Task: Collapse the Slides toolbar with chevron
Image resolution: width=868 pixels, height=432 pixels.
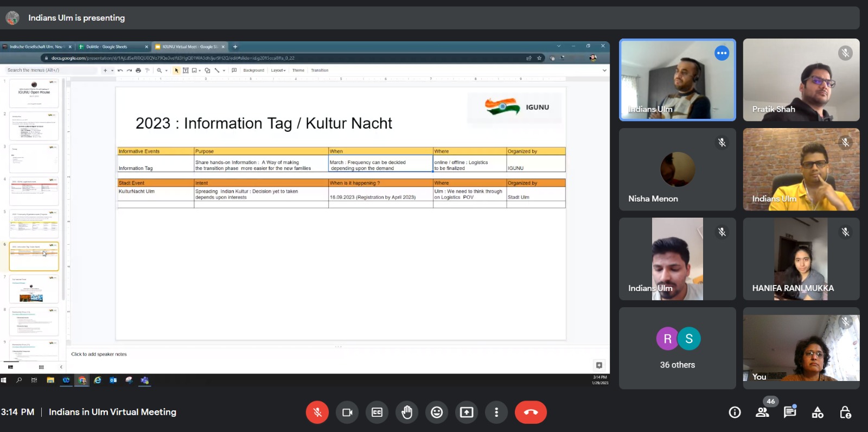Action: [604, 70]
